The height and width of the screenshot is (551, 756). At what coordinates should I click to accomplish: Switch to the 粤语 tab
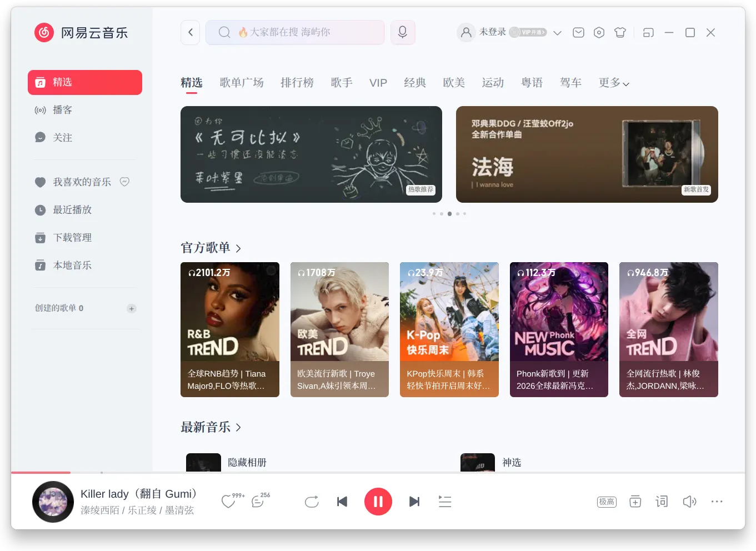(532, 83)
